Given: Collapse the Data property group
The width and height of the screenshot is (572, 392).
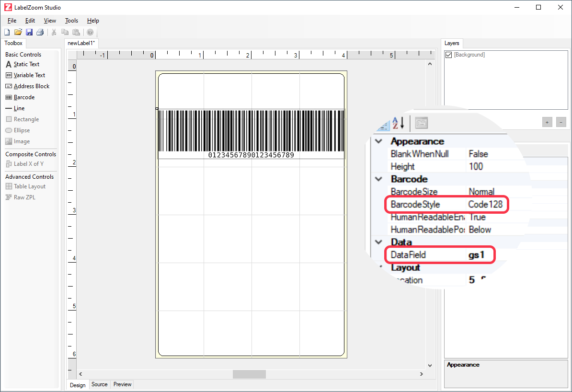Looking at the screenshot, I should click(379, 242).
